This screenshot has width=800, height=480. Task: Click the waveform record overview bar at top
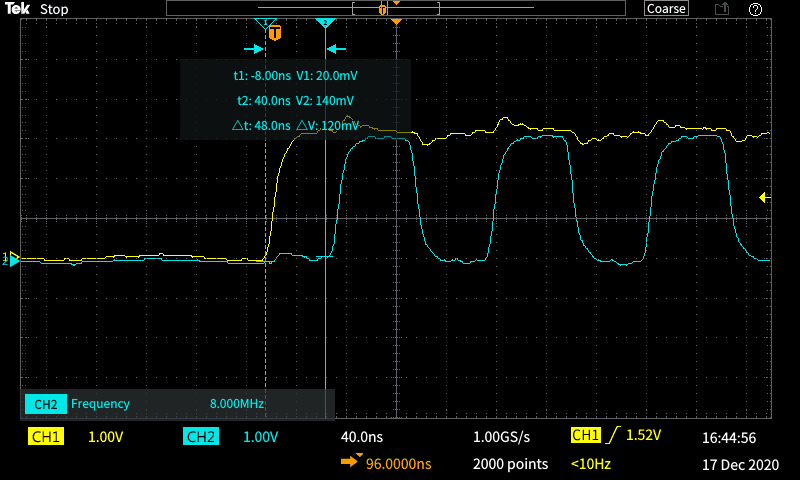click(x=398, y=9)
